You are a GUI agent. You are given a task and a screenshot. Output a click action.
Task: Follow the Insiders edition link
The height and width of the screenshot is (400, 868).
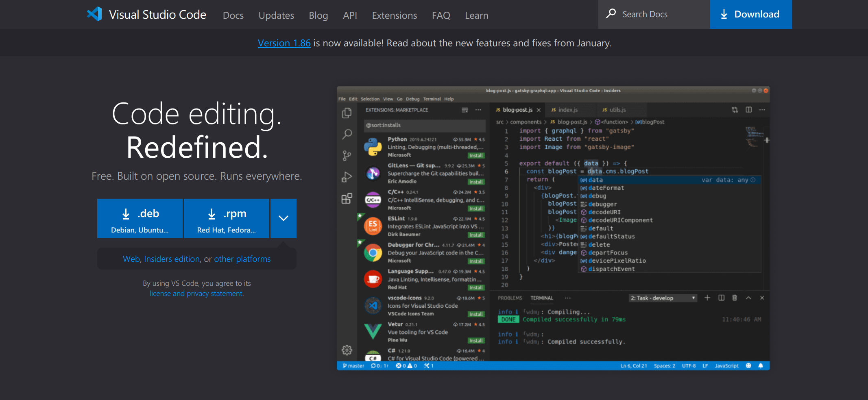(x=172, y=259)
